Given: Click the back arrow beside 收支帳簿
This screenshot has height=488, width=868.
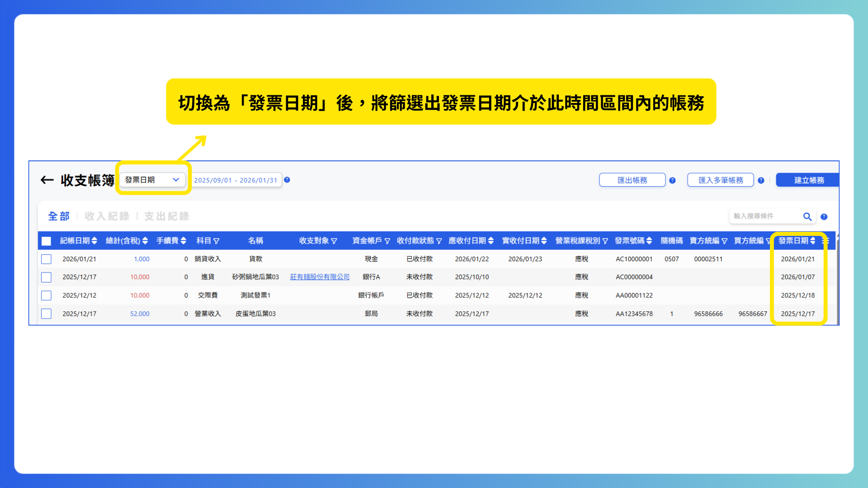Looking at the screenshot, I should (47, 180).
